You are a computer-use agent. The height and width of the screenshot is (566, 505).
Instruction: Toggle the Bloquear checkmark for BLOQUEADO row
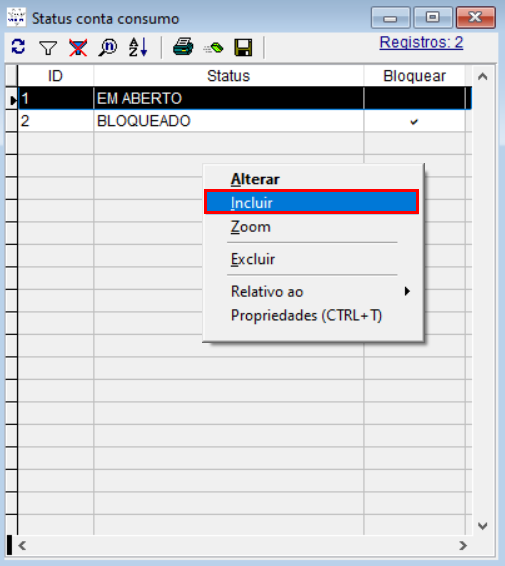pos(414,121)
